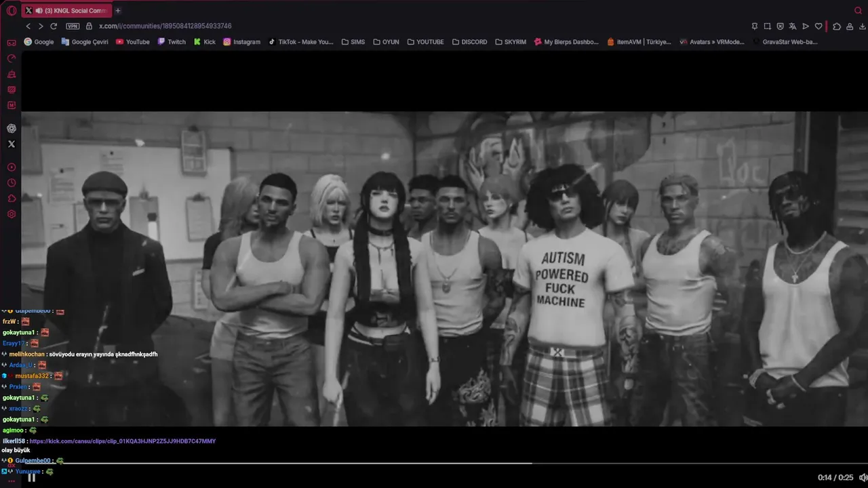Select the KNGL Social Community tab
Image resolution: width=868 pixels, height=488 pixels.
pyautogui.click(x=66, y=10)
